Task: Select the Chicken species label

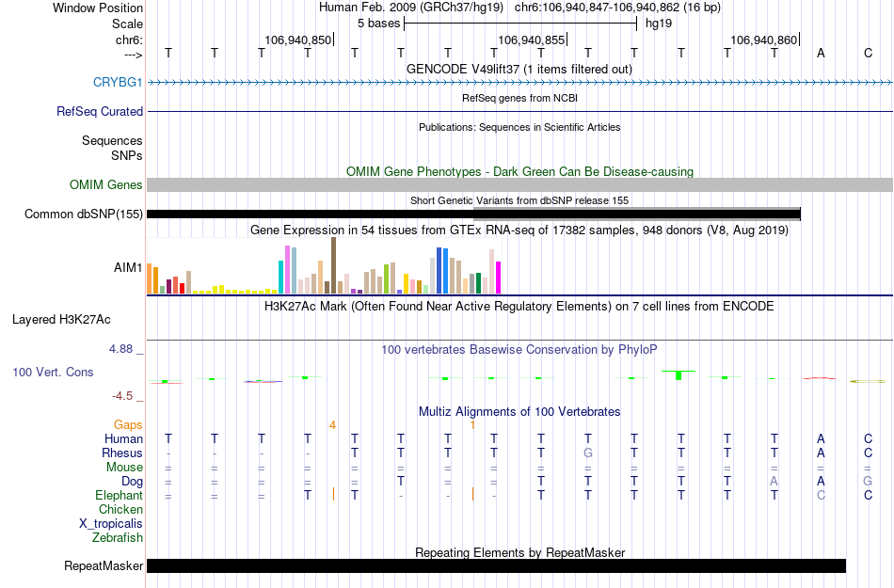Action: point(120,509)
